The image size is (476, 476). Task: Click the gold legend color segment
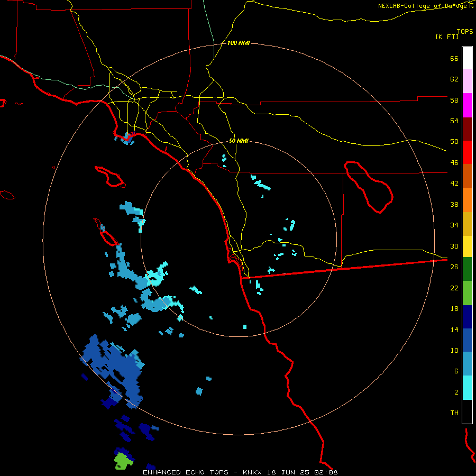[x=467, y=224]
